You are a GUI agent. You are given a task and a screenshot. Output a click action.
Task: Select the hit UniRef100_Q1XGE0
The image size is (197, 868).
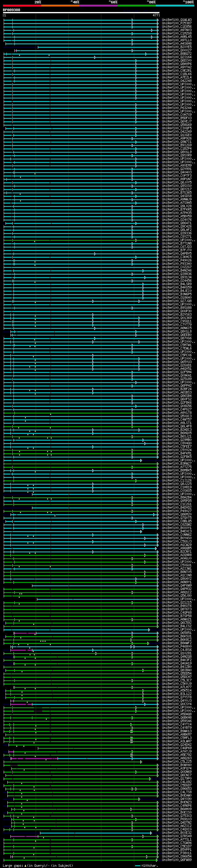(x=177, y=135)
